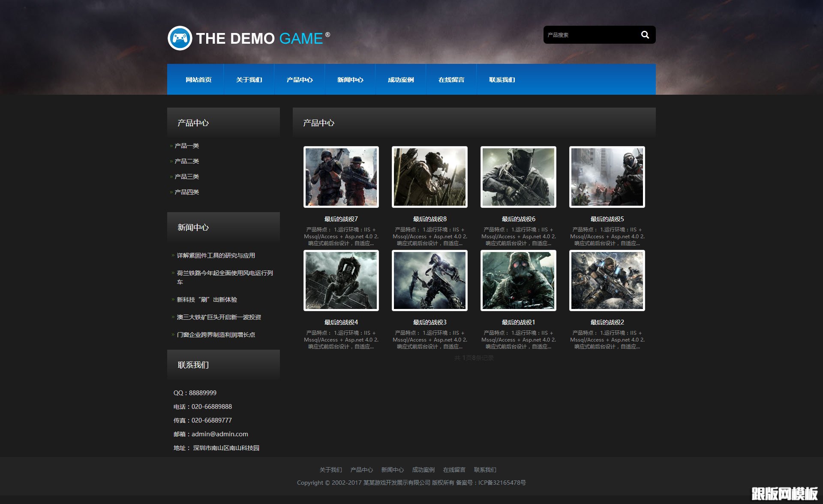823x504 pixels.
Task: Open 最后的战役8 product image
Action: click(x=430, y=177)
